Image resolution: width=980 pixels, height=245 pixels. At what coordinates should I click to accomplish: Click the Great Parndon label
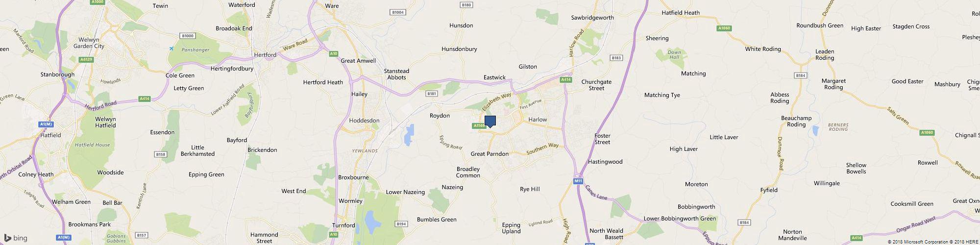[490, 154]
